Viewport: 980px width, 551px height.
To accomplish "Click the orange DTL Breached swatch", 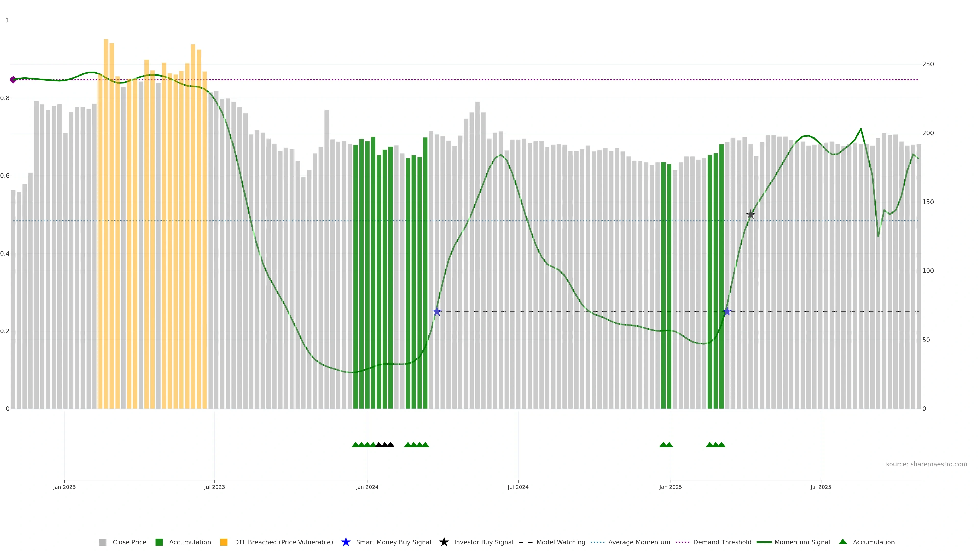I will pos(224,542).
